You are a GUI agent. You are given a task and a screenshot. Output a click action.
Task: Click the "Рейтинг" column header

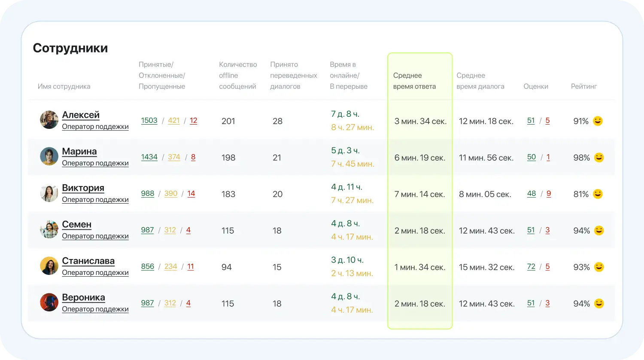point(583,86)
